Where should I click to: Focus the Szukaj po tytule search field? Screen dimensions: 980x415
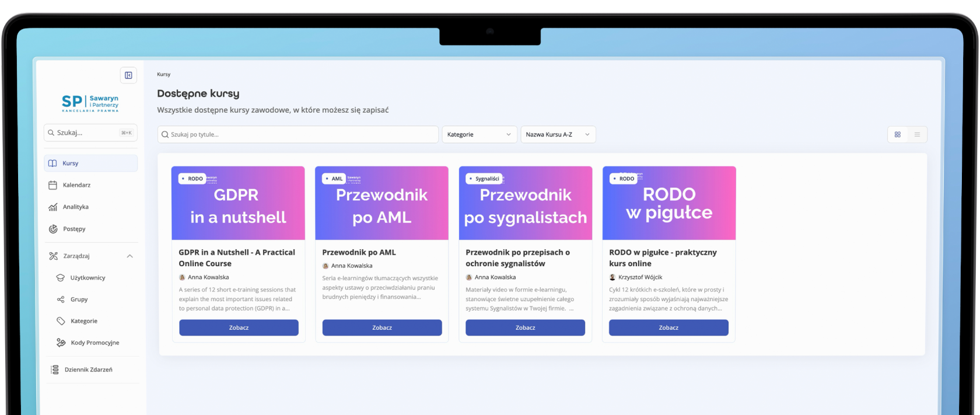(298, 134)
